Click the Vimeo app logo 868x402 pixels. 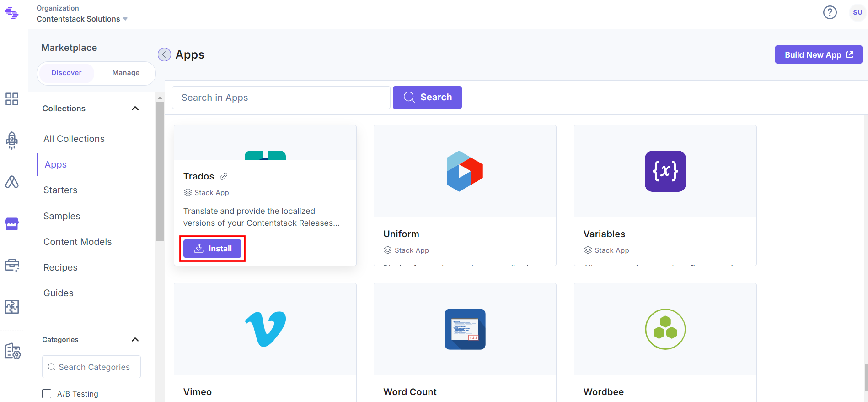tap(265, 329)
